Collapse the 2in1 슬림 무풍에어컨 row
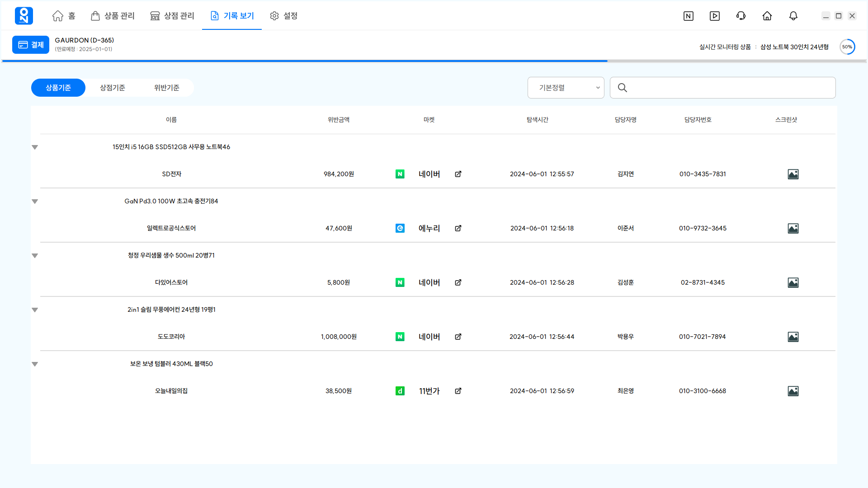This screenshot has height=488, width=868. coord(35,310)
